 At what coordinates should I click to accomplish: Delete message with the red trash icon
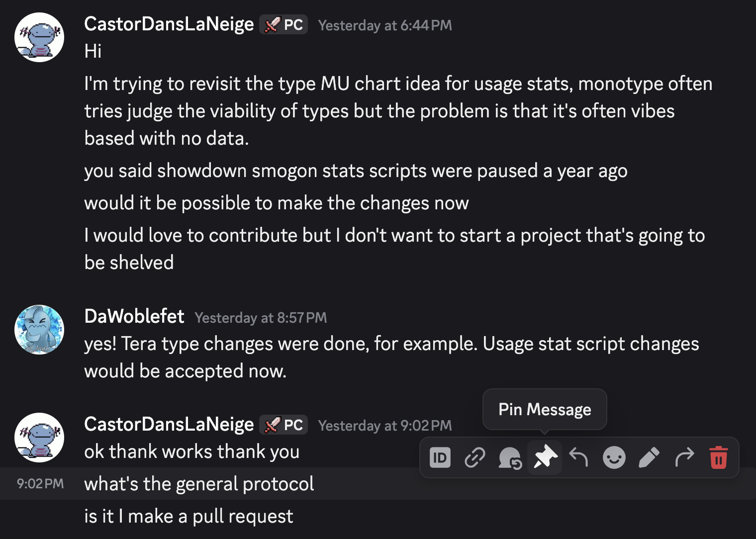[719, 457]
